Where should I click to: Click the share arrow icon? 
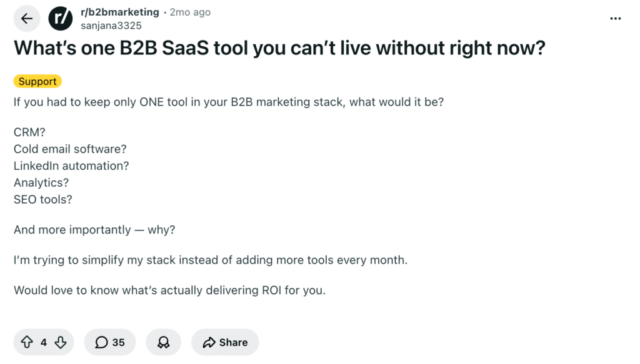click(209, 342)
